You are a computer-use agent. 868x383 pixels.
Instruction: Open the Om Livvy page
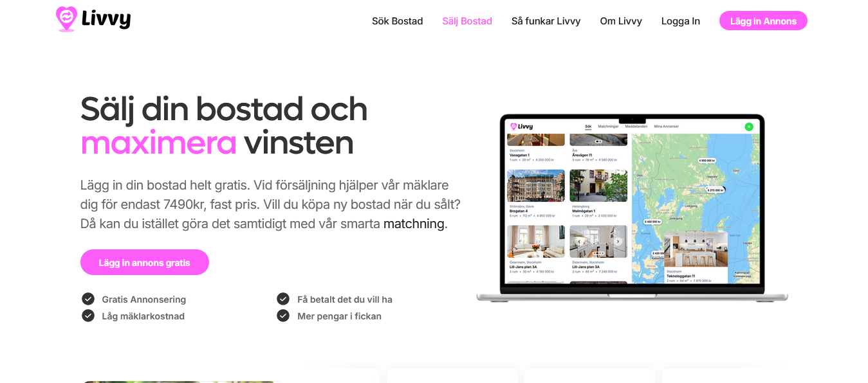click(621, 21)
